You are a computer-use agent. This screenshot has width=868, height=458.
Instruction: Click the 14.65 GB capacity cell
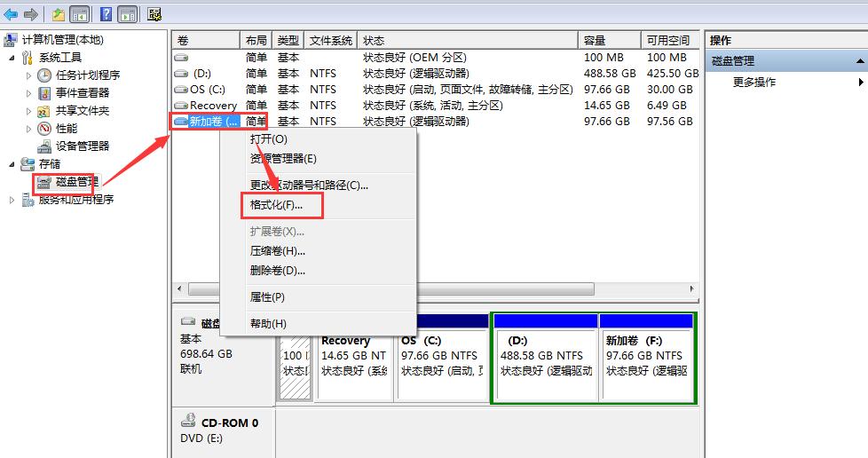pos(606,106)
